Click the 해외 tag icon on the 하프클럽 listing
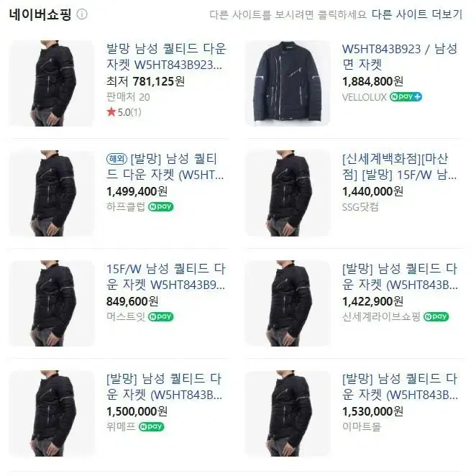The width and height of the screenshot is (476, 476). point(117,159)
